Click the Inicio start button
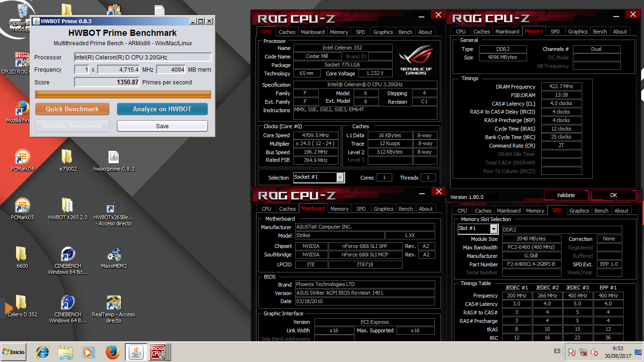644x362 pixels. click(x=14, y=352)
